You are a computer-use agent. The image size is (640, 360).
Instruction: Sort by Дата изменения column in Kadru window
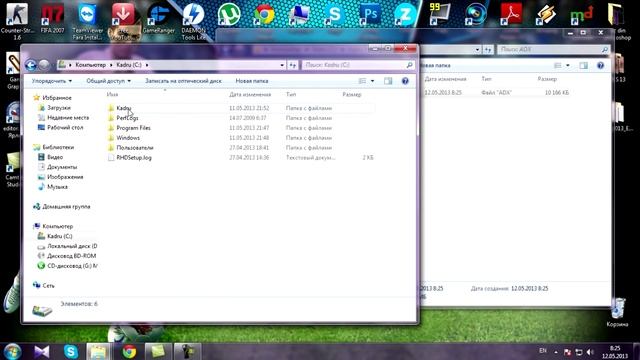coord(250,94)
